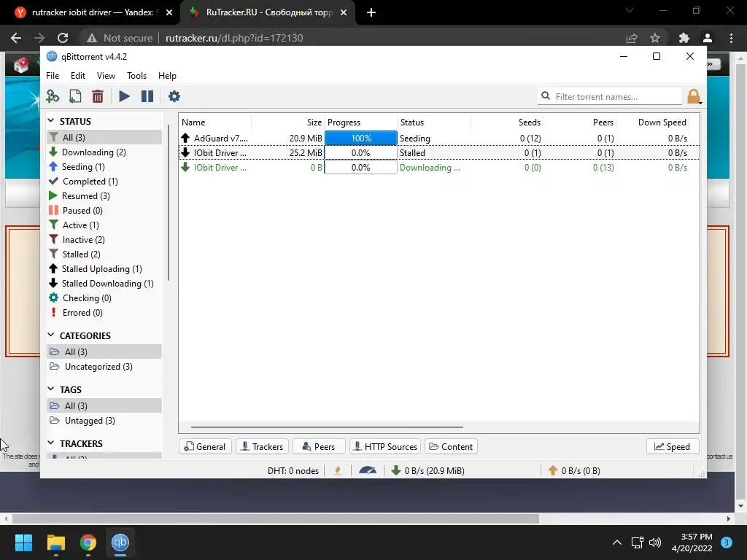
Task: Switch to the Trackers tab
Action: [x=262, y=447]
